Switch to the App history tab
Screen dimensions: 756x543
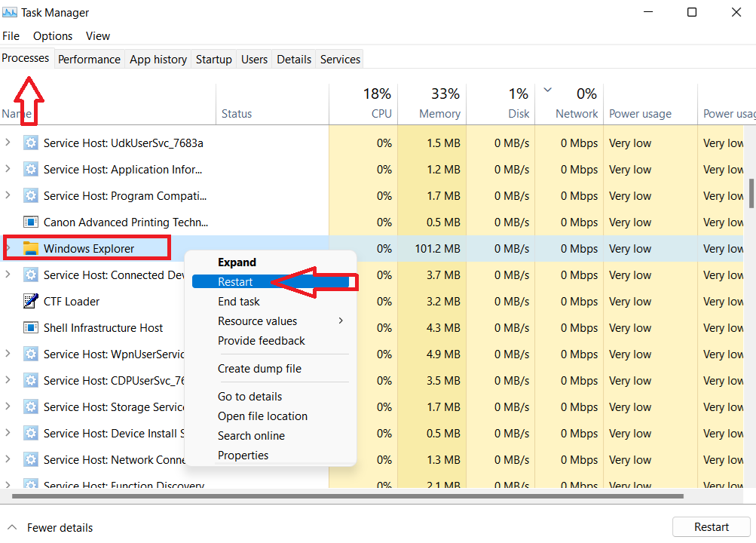coord(158,60)
